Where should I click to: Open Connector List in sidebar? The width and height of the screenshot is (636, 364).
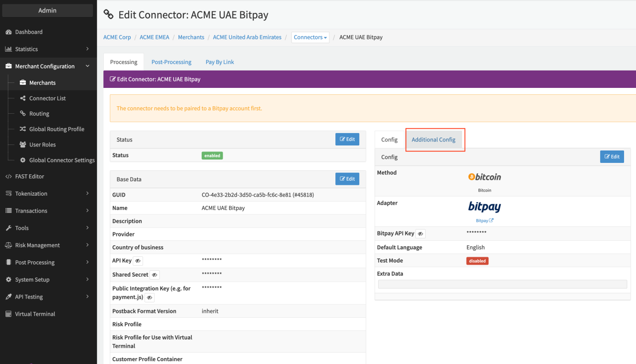click(x=47, y=98)
